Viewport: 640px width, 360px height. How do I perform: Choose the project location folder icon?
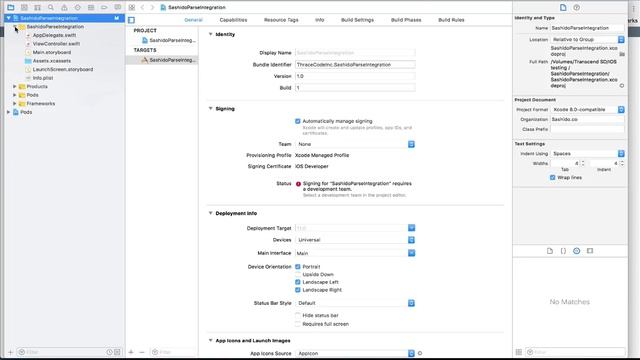622,54
